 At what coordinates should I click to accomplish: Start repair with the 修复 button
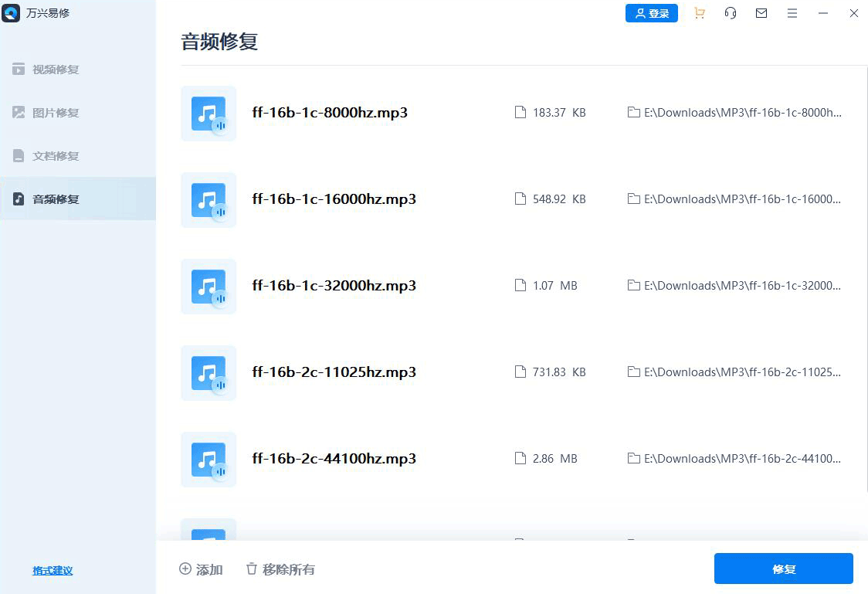tap(783, 569)
